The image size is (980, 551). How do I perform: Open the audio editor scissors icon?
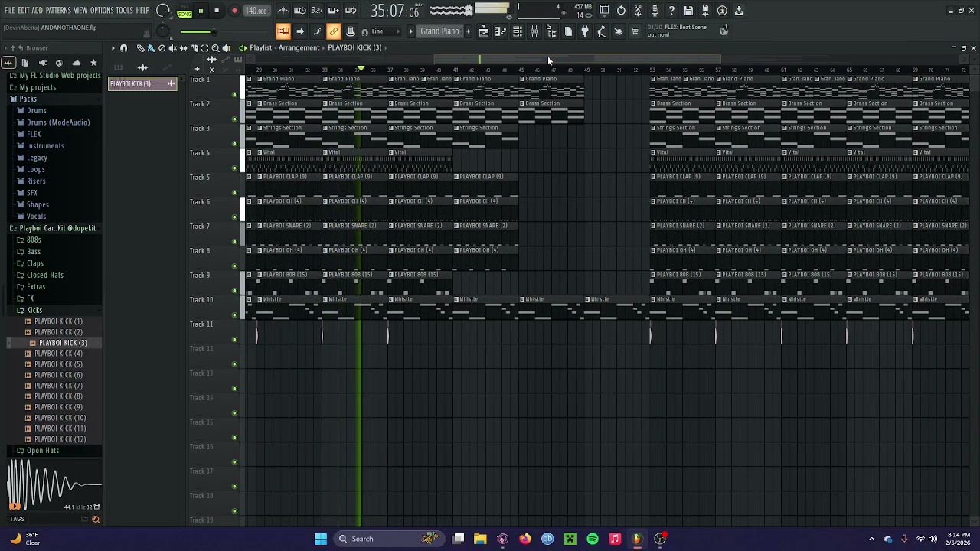(x=638, y=11)
